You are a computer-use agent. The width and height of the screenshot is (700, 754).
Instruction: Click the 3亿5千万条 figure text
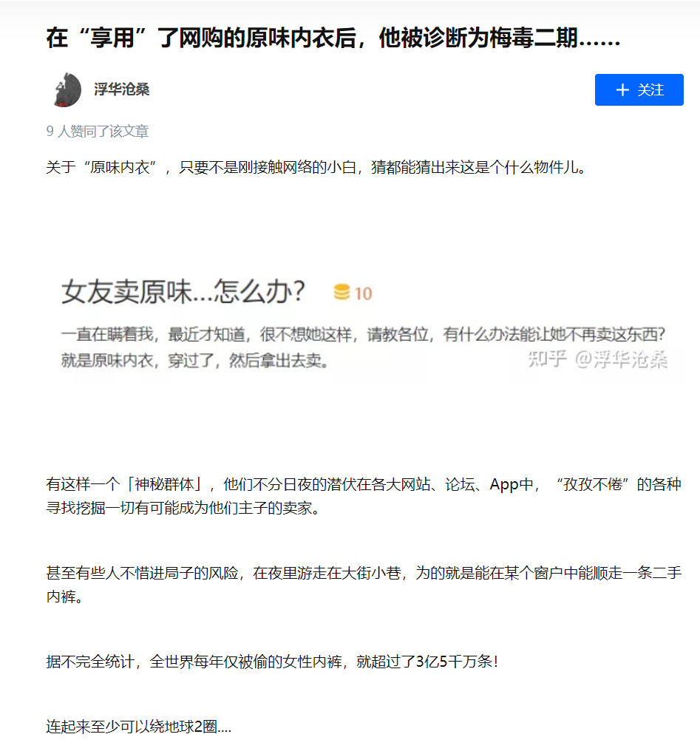(x=453, y=662)
